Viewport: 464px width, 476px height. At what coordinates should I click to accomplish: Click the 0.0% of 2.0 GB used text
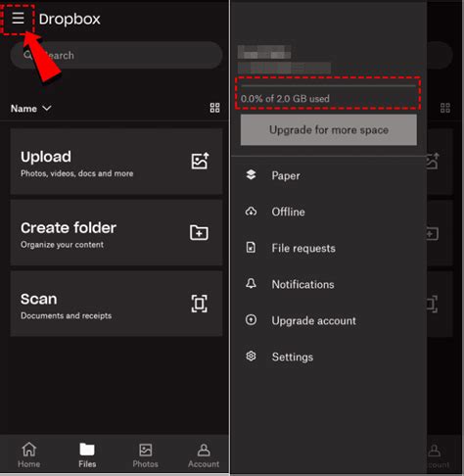pos(285,99)
